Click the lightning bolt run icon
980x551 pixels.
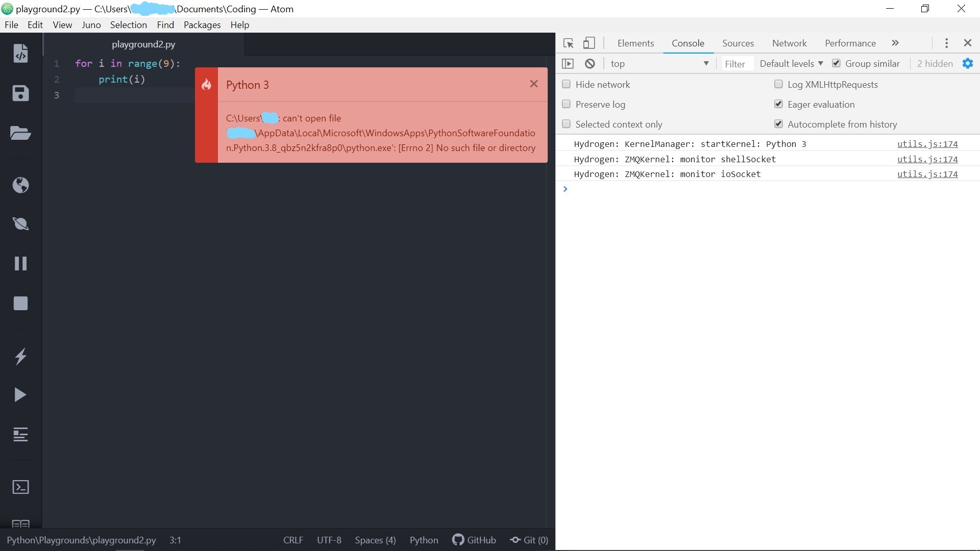click(x=20, y=356)
